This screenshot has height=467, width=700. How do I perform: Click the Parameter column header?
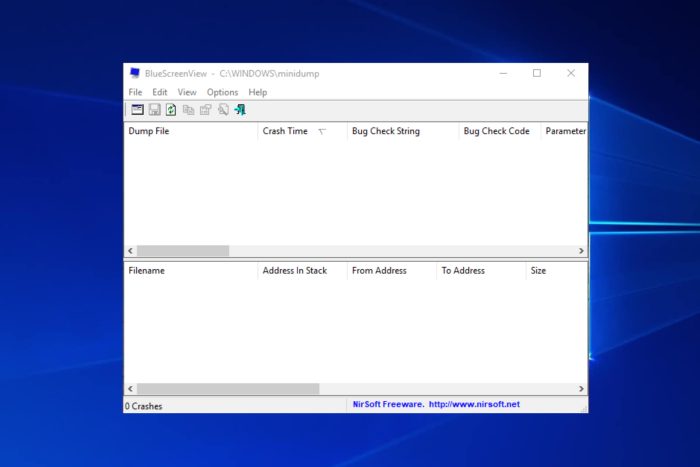(564, 131)
